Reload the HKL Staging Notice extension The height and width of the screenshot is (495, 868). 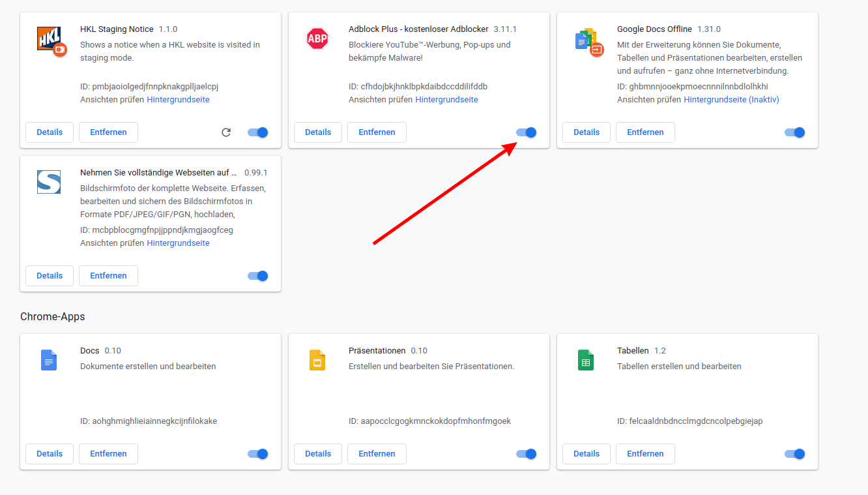[x=226, y=132]
